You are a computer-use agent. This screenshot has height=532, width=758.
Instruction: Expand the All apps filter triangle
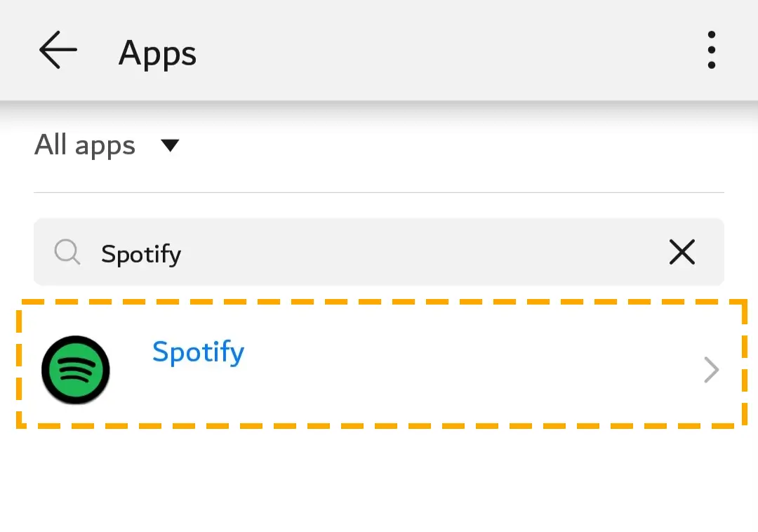(x=170, y=145)
